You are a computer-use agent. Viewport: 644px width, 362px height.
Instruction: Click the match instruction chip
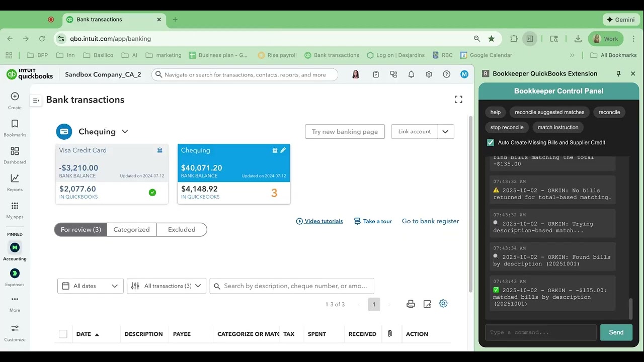pos(558,127)
